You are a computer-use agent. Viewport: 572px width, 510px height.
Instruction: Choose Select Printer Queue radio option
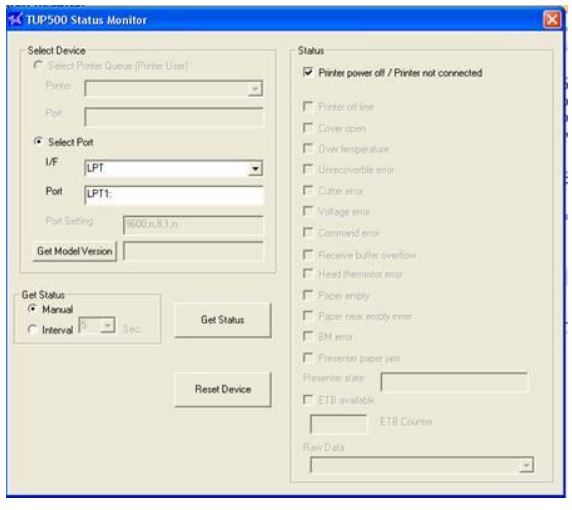click(38, 66)
